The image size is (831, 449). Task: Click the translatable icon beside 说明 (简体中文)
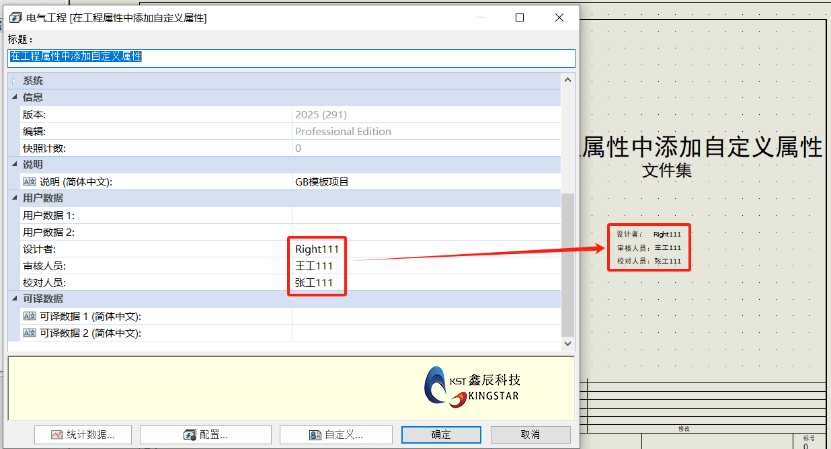pos(29,182)
